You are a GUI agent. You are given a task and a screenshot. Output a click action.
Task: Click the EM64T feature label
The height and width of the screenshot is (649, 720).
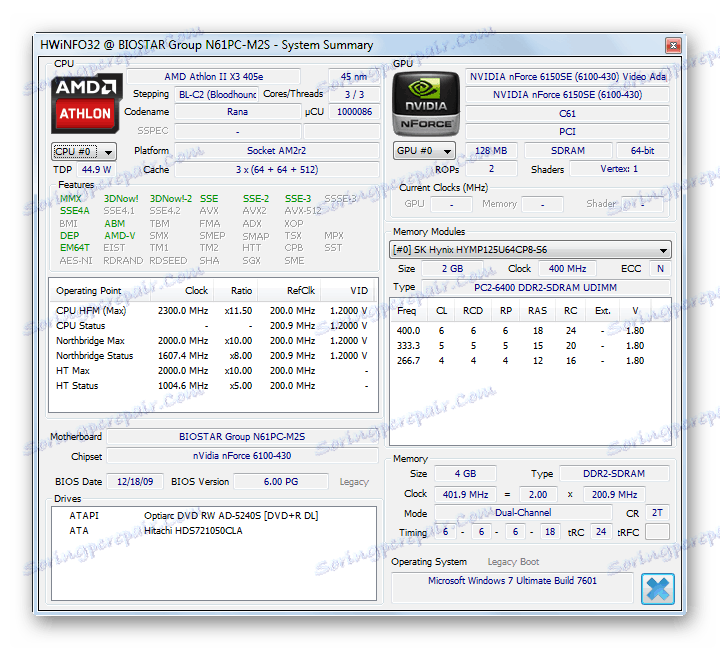click(75, 248)
